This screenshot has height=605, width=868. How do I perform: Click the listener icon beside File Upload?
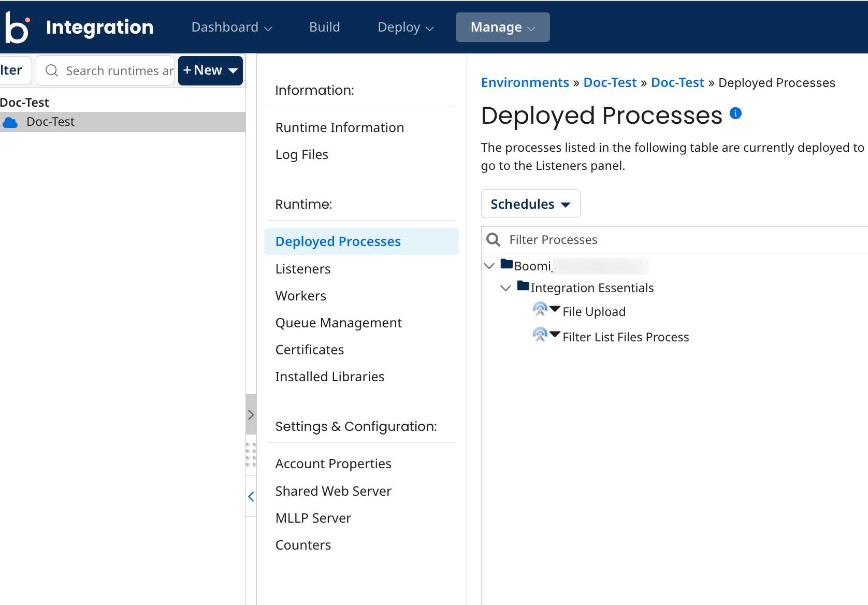click(x=540, y=309)
